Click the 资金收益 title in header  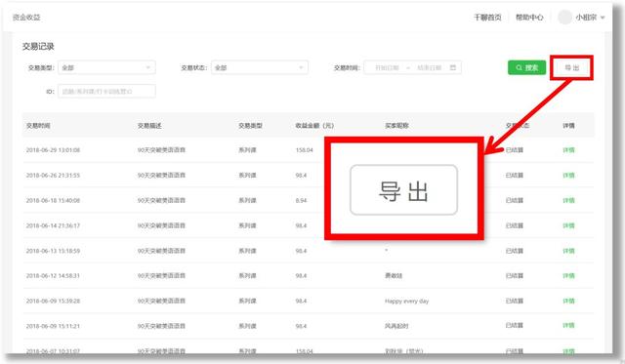[x=26, y=18]
